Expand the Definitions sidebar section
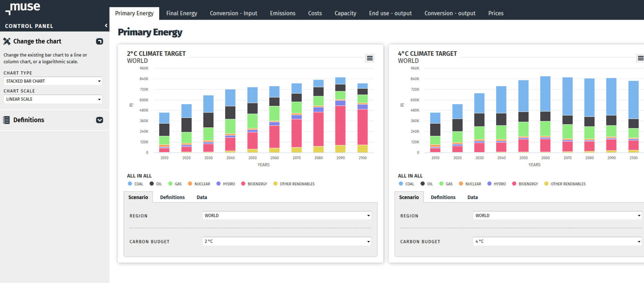This screenshot has height=283, width=644. [x=99, y=120]
